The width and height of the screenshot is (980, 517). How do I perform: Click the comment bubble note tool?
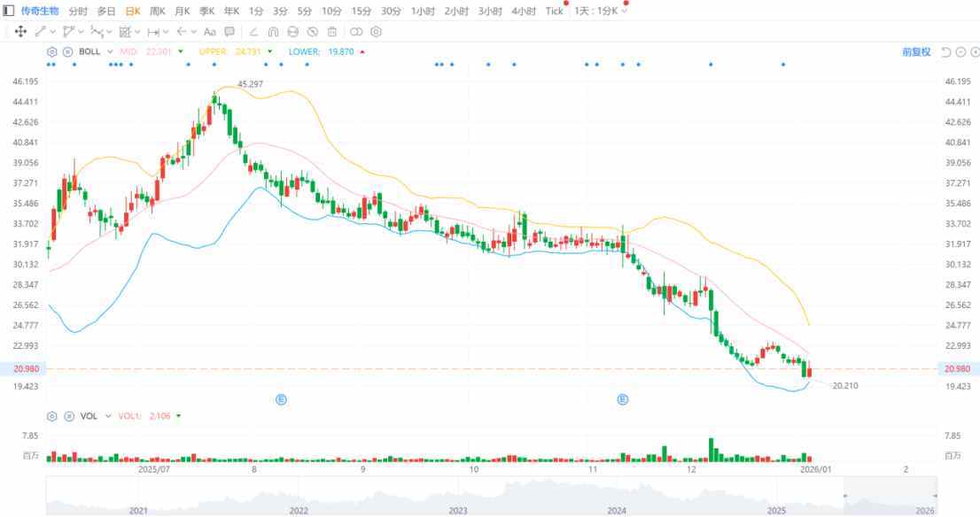pos(229,32)
